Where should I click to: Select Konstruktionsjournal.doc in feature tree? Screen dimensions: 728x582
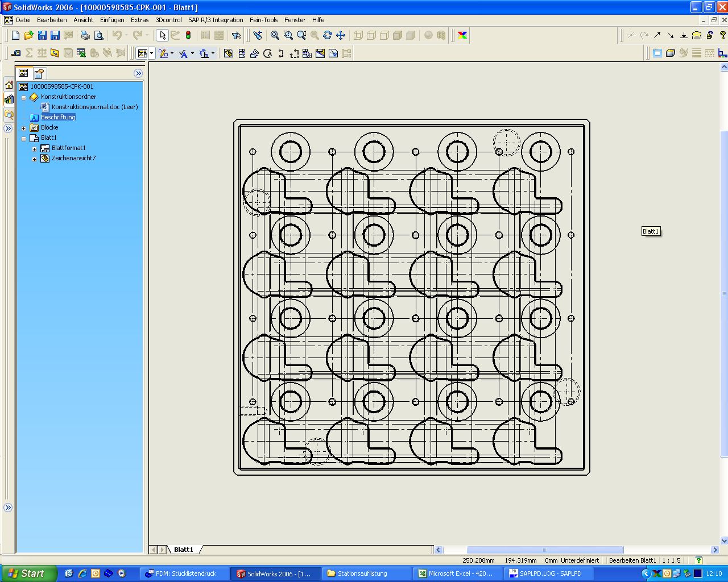click(94, 107)
